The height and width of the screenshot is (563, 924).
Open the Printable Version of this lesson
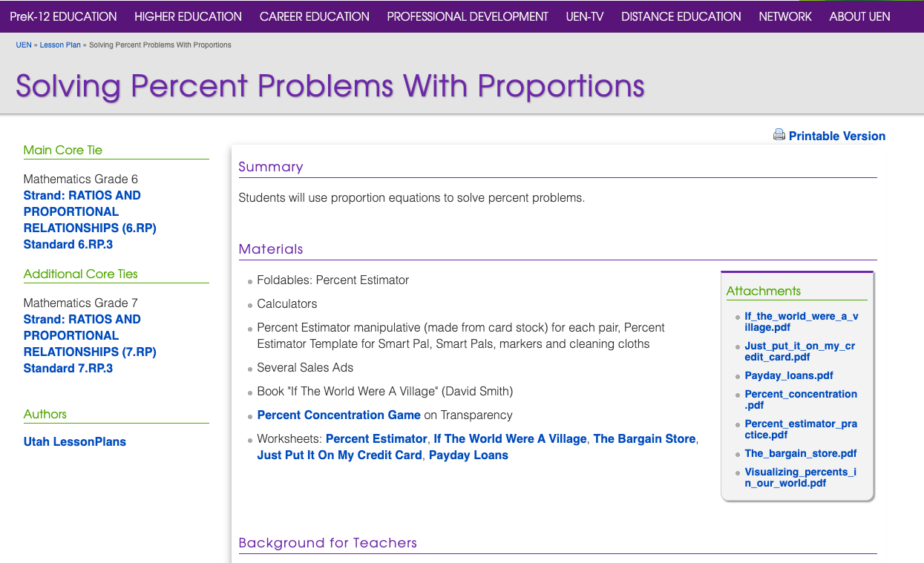(837, 136)
